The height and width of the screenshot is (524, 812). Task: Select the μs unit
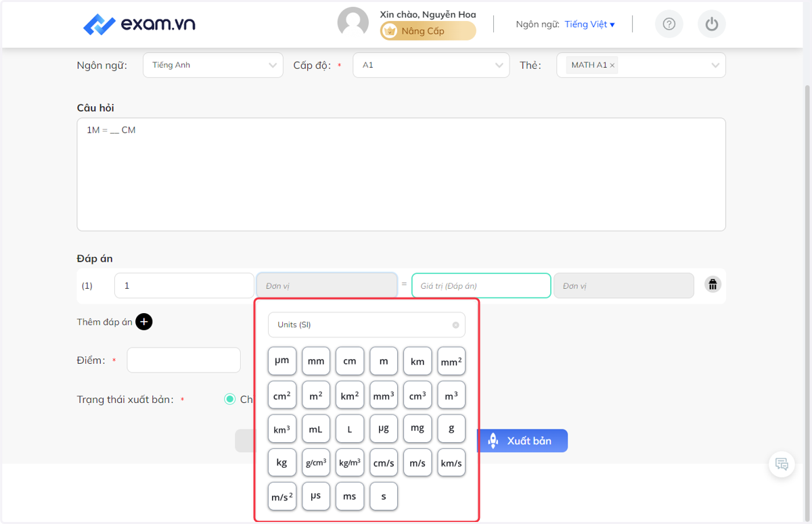(316, 496)
